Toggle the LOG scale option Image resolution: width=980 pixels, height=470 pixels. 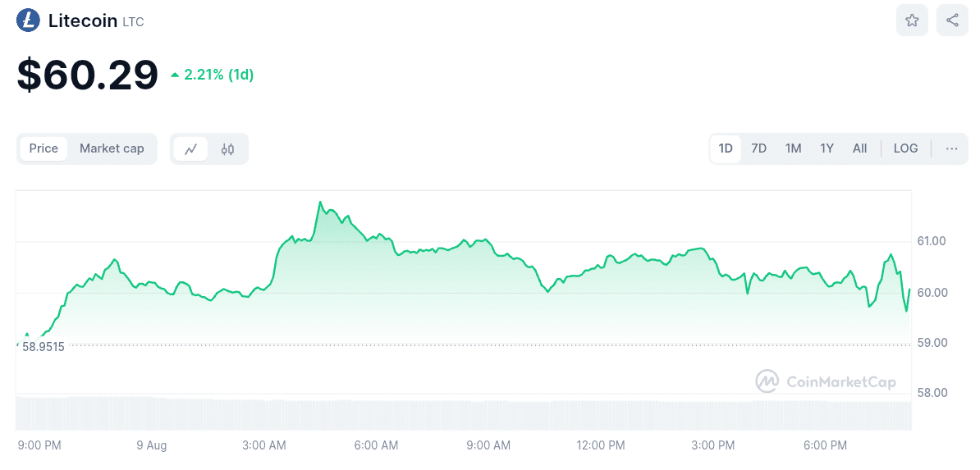(x=905, y=148)
